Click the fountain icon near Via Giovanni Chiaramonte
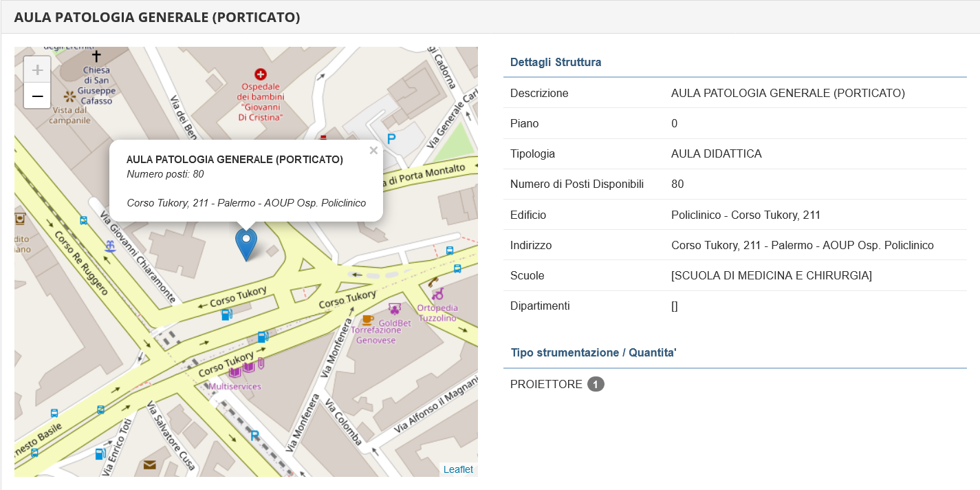 pyautogui.click(x=109, y=246)
